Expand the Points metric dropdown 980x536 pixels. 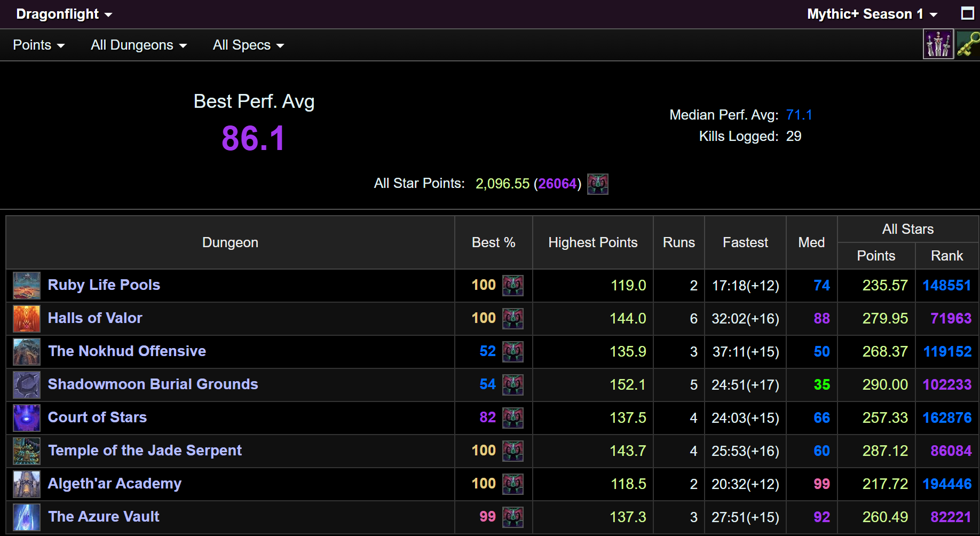pos(39,45)
